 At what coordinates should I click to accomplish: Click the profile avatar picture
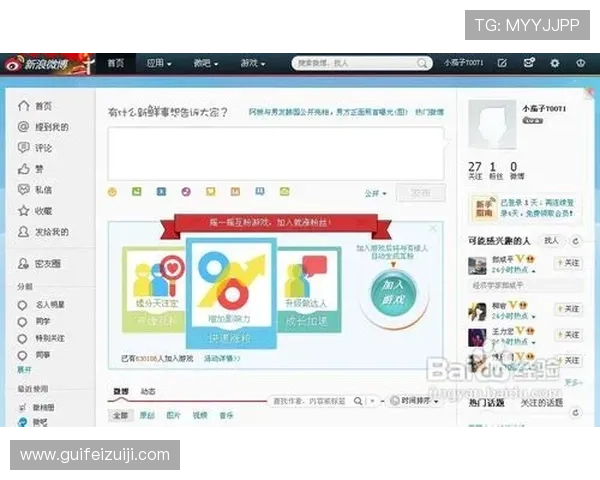coord(492,124)
